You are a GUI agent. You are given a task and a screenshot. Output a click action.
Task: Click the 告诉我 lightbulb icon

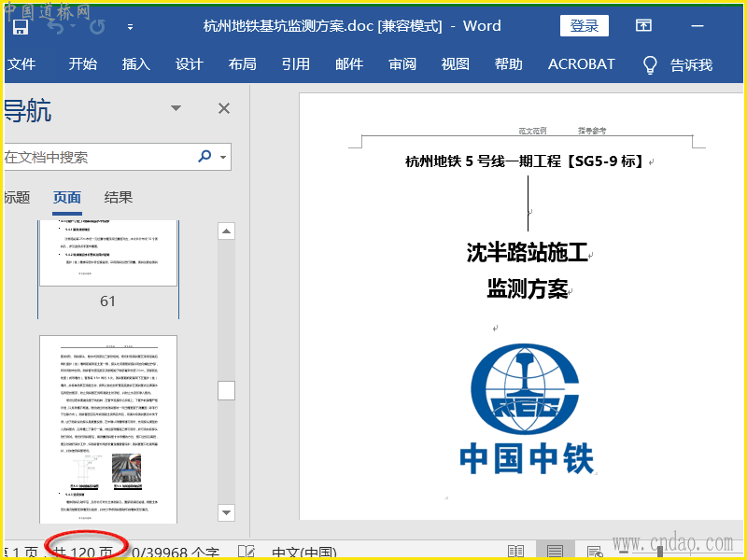(650, 65)
